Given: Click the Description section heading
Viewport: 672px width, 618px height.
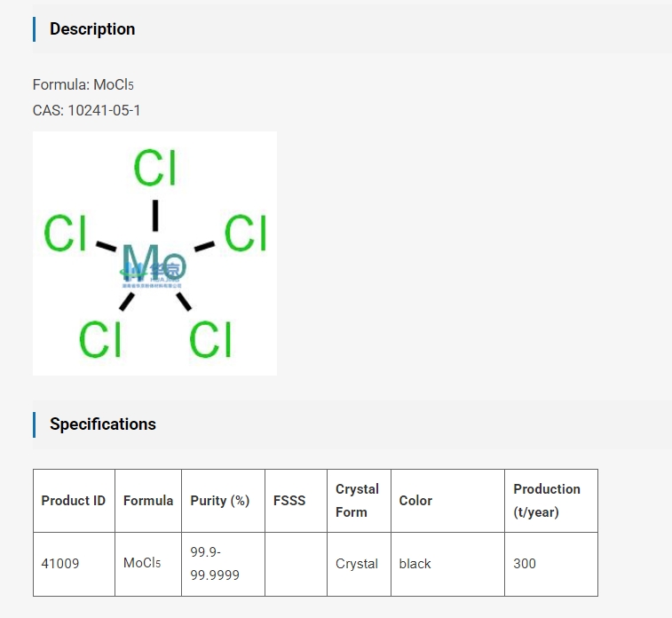Looking at the screenshot, I should [92, 29].
